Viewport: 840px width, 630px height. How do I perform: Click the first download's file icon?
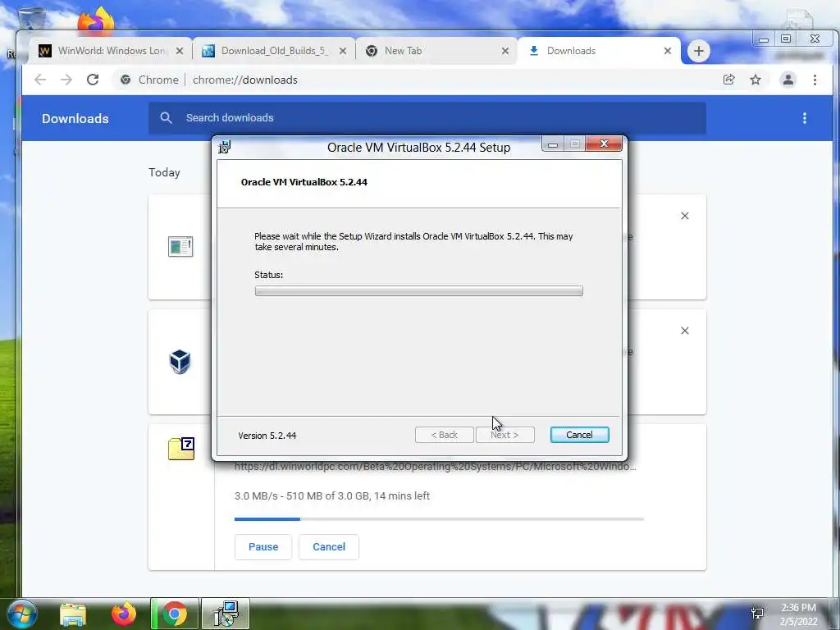pyautogui.click(x=180, y=246)
